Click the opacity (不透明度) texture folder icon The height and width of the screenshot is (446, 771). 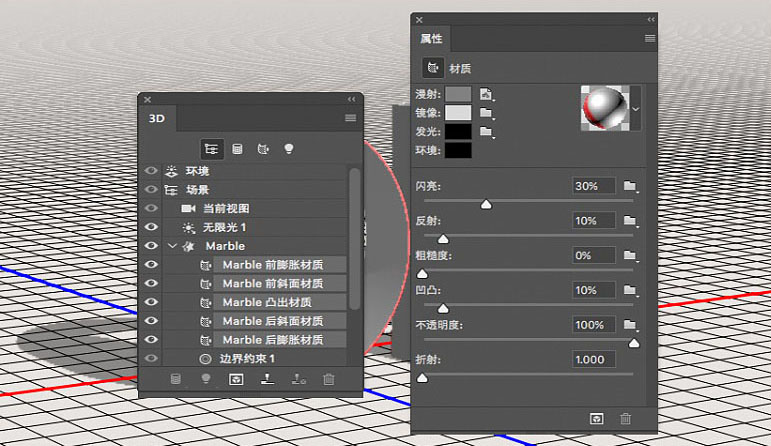630,325
